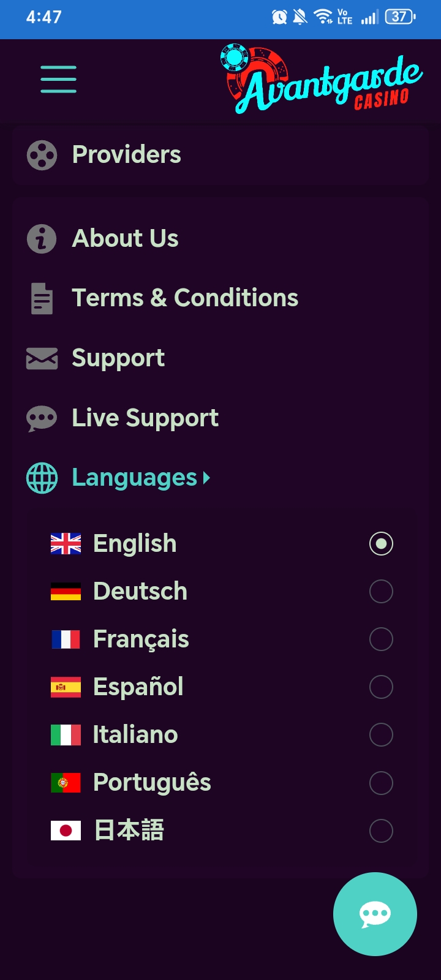
Task: Select the Deutsch radio button
Action: [x=381, y=592]
